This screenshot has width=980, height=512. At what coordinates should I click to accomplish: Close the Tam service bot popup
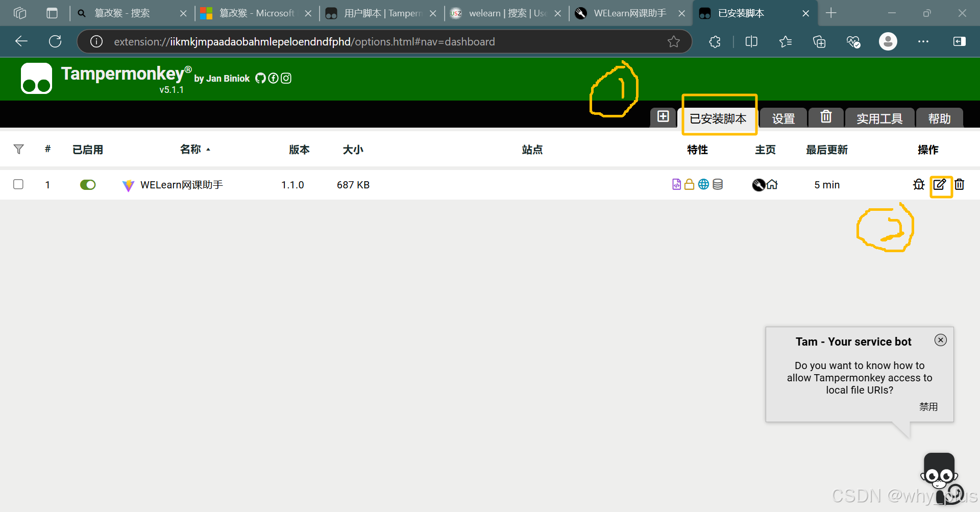point(941,340)
